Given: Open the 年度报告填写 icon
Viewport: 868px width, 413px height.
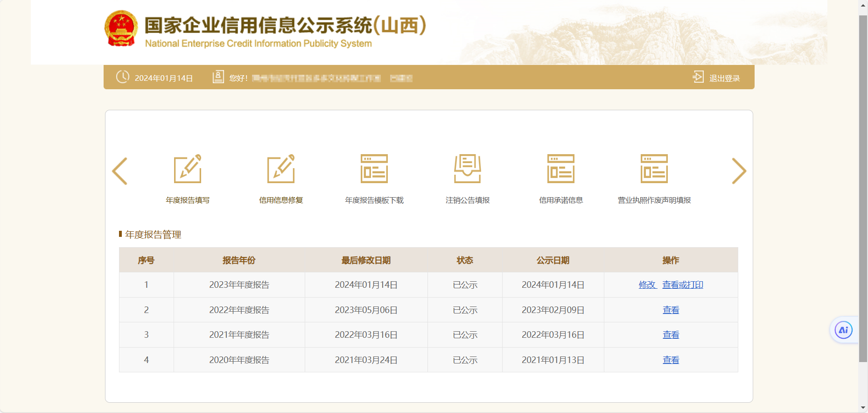Looking at the screenshot, I should tap(188, 169).
